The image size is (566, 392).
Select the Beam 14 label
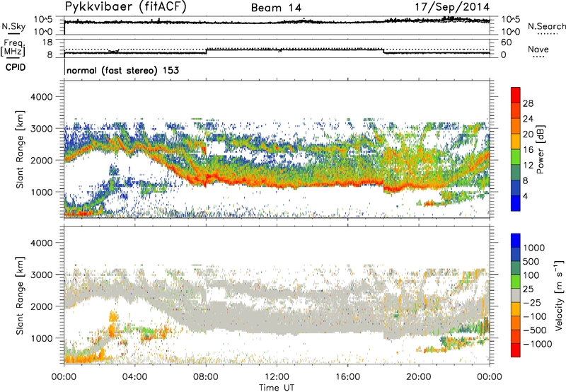point(276,8)
